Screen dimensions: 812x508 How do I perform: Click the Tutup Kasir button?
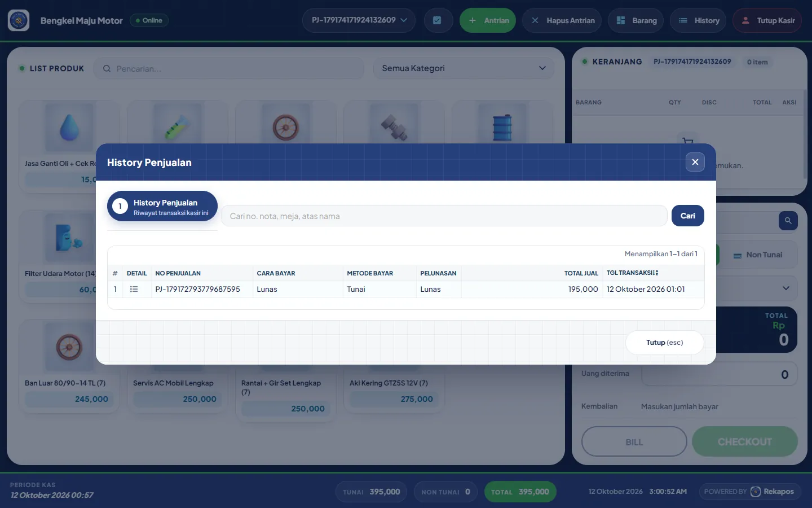click(767, 20)
